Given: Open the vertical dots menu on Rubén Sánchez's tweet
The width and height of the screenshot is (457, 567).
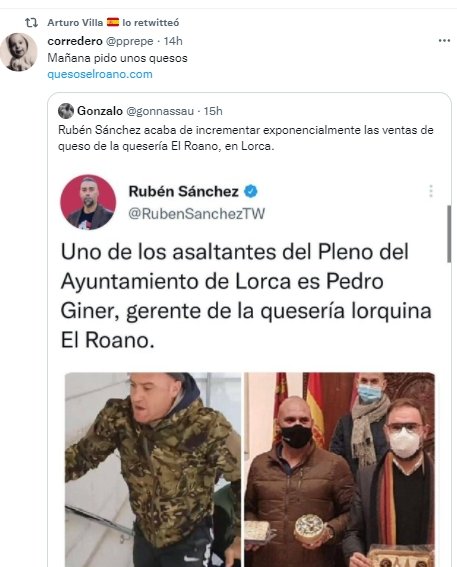Looking at the screenshot, I should click(x=431, y=191).
